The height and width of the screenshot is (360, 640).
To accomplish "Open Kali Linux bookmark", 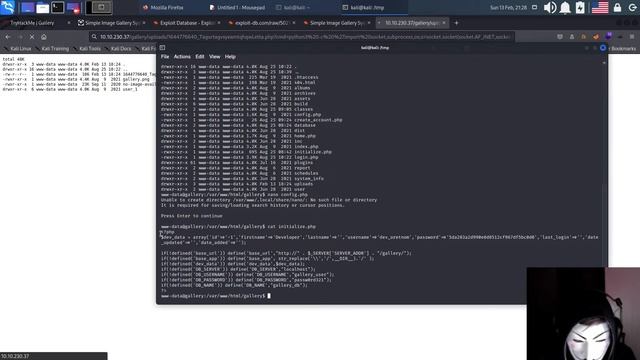I will pos(18,49).
